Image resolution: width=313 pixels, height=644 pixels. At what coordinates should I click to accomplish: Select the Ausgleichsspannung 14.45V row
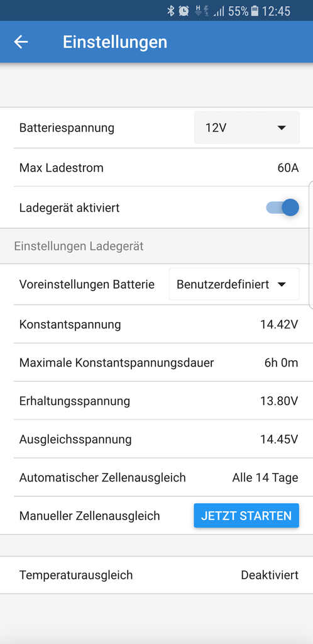156,439
